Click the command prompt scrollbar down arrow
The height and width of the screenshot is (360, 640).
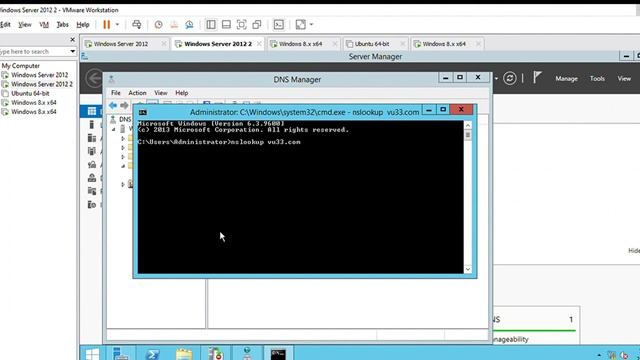(468, 269)
